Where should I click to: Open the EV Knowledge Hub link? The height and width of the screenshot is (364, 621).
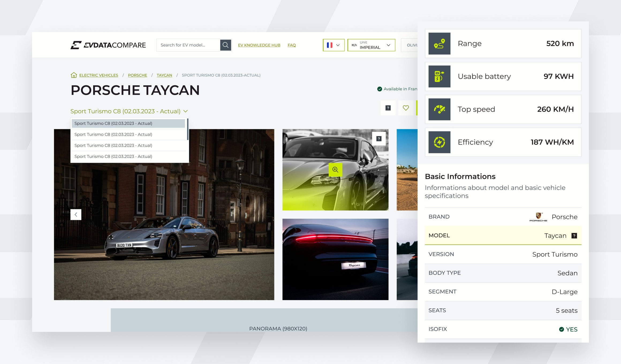259,45
